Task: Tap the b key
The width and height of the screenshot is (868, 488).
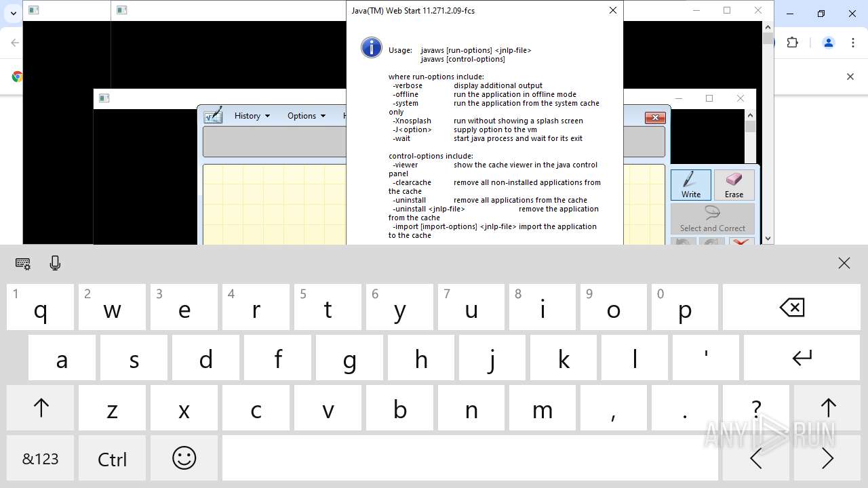Action: pyautogui.click(x=399, y=408)
